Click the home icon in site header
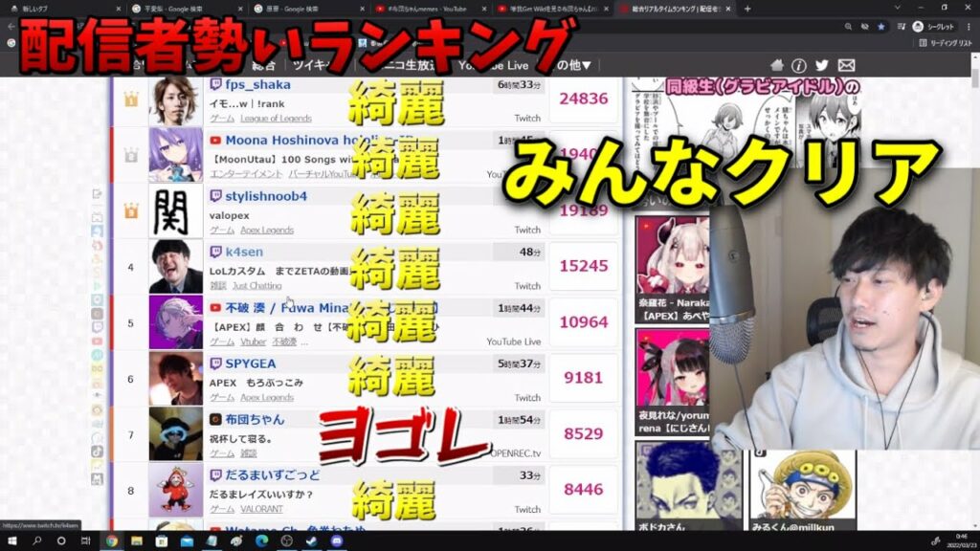This screenshot has width=980, height=551. point(777,65)
